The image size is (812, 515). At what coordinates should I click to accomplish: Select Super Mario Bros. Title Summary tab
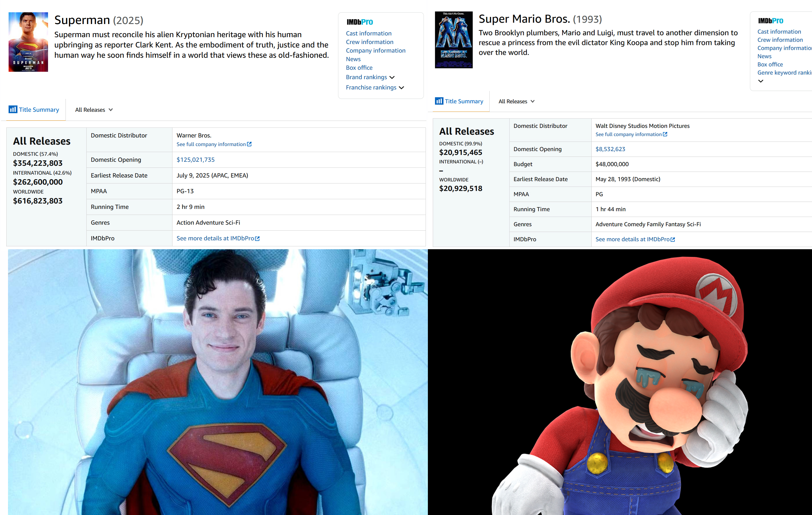[x=464, y=101]
